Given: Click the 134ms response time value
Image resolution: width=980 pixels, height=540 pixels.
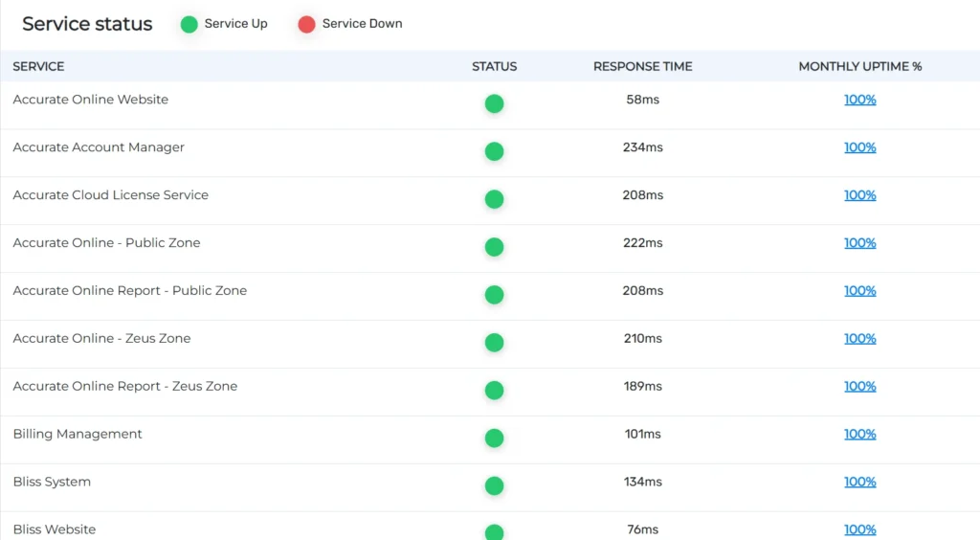Looking at the screenshot, I should click(x=642, y=482).
